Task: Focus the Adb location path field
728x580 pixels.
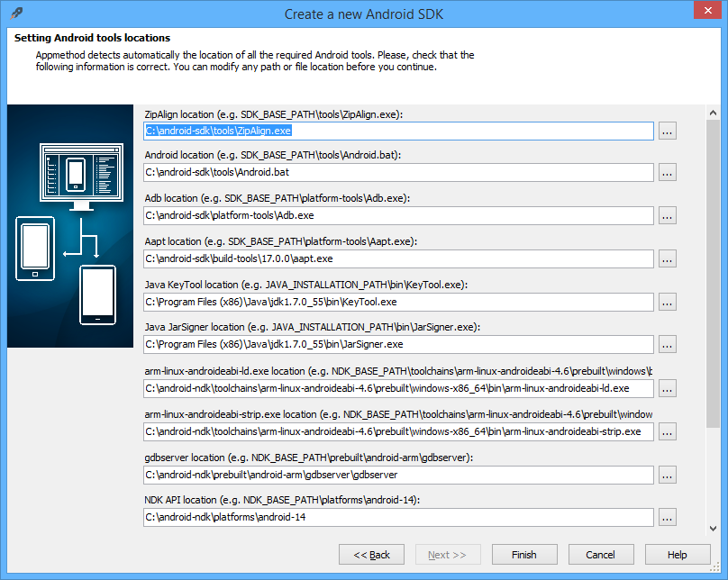Action: point(397,216)
